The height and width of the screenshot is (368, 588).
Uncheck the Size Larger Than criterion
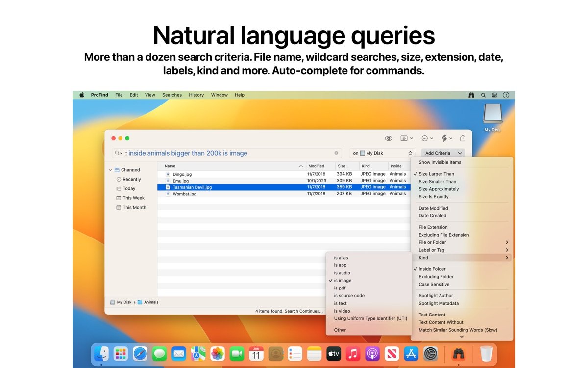point(436,174)
